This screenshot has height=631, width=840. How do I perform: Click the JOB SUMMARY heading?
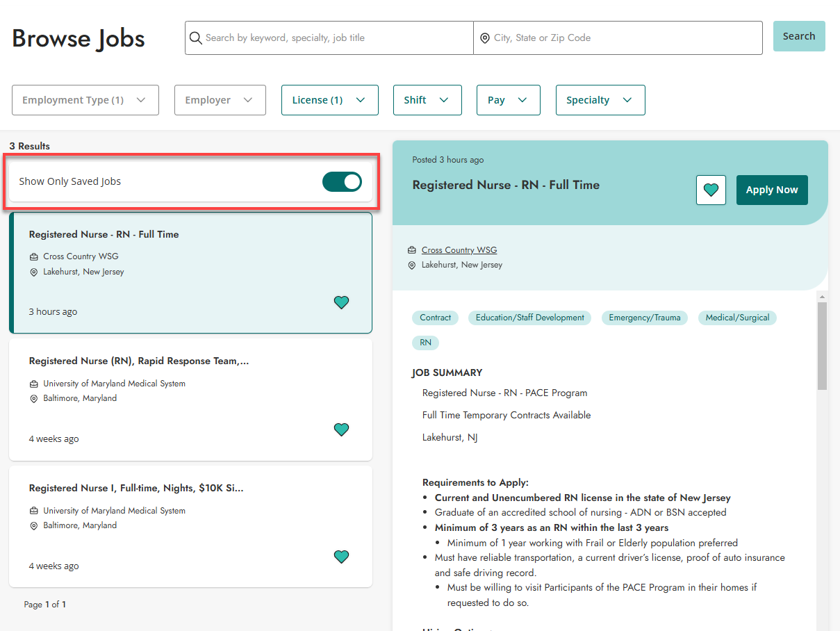coord(447,372)
